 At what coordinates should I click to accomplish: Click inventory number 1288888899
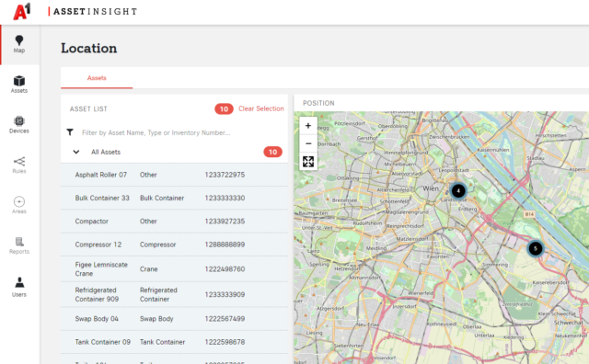click(x=225, y=245)
